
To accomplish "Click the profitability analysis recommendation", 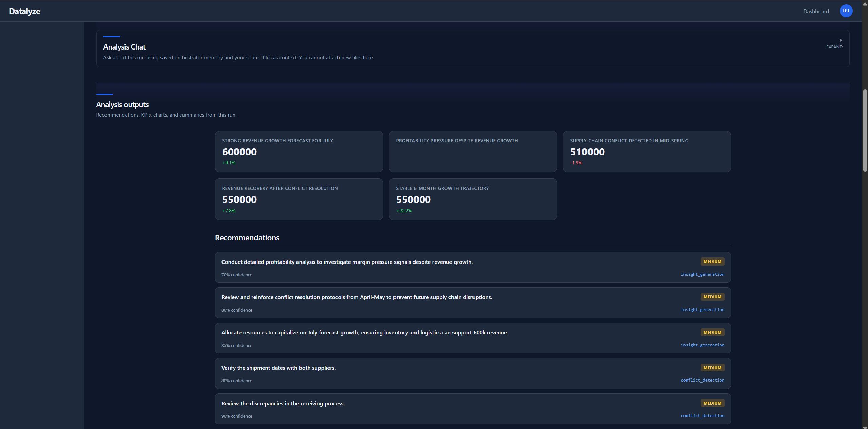I will click(x=347, y=262).
